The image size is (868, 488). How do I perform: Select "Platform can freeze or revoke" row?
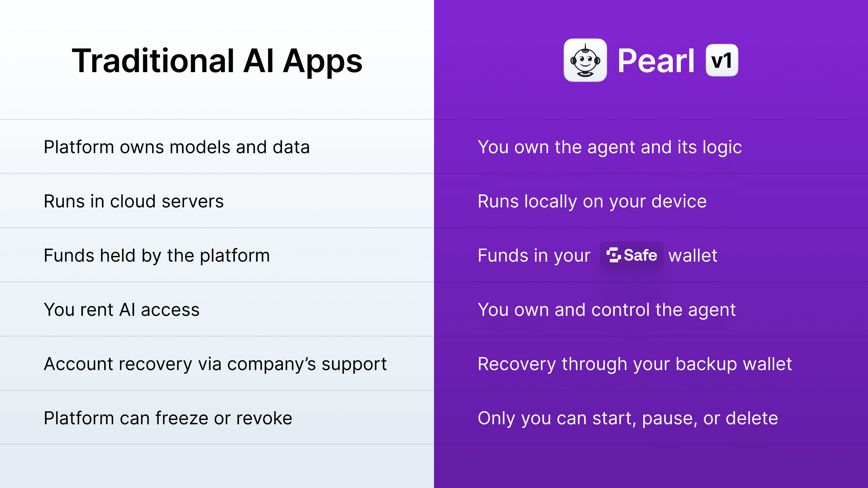point(168,418)
